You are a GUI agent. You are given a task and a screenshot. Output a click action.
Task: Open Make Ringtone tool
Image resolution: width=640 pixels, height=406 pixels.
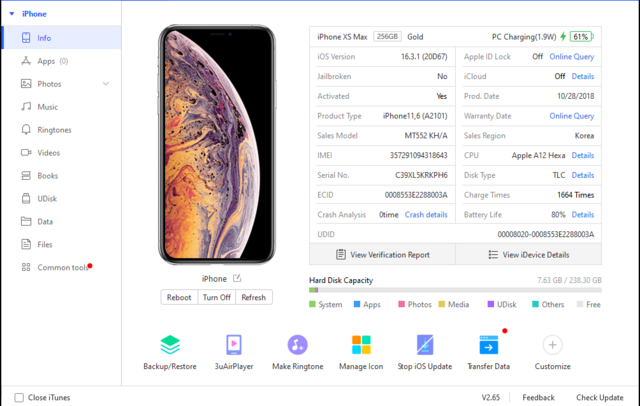click(298, 345)
